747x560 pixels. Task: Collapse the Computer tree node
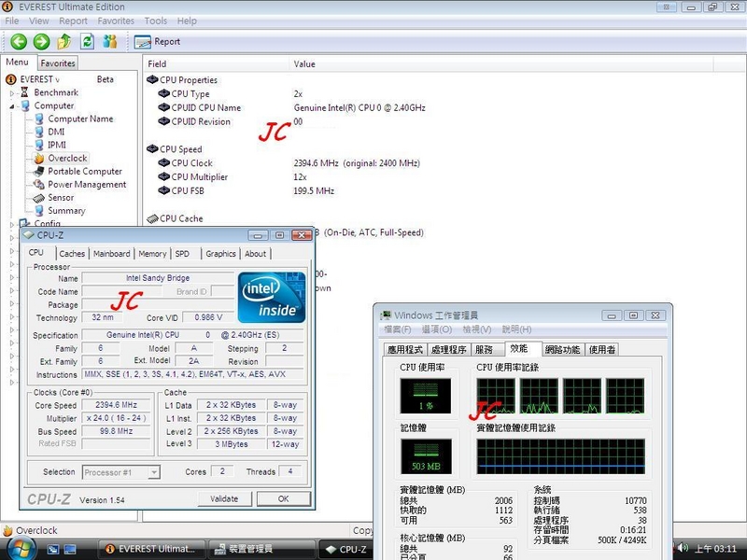click(12, 106)
